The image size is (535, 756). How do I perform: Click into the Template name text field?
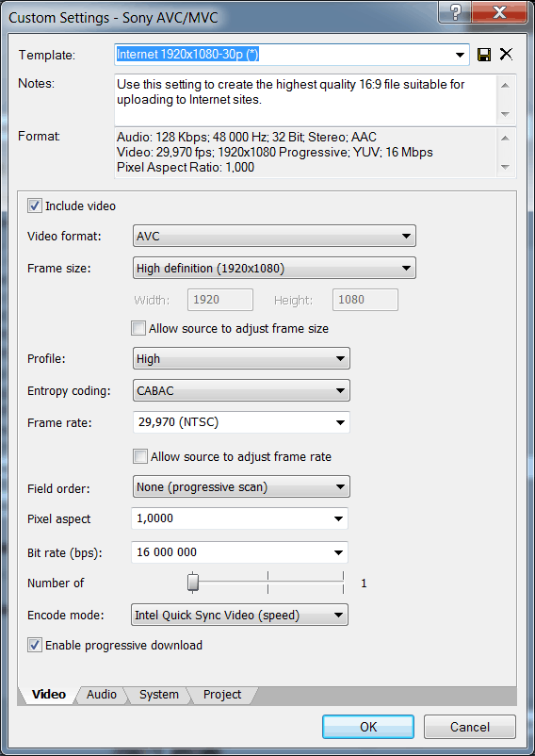coord(284,55)
